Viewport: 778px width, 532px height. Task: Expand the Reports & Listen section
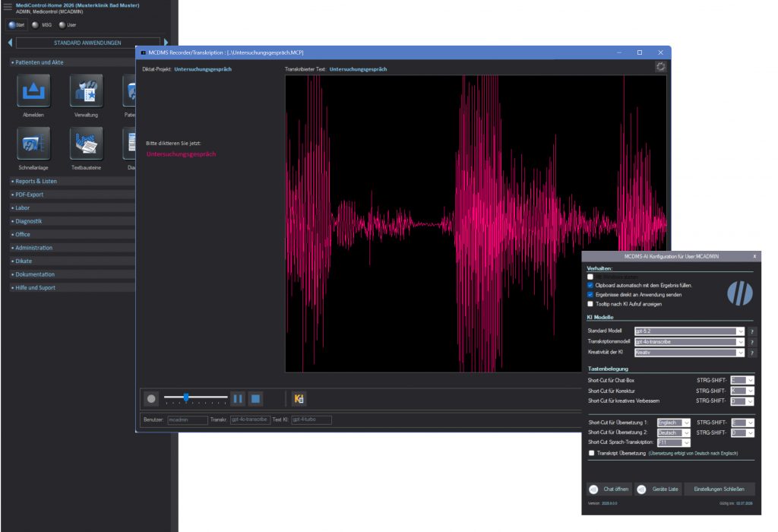pyautogui.click(x=36, y=182)
